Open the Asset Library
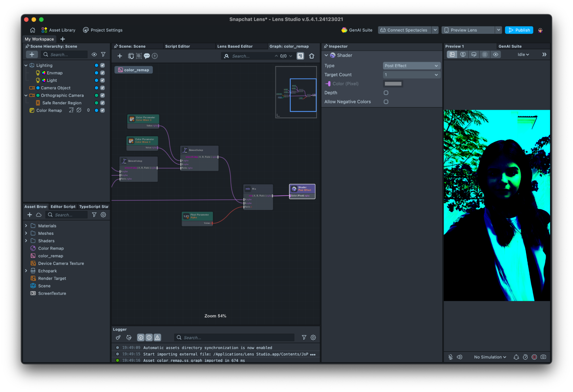Viewport: 573px width, 392px height. click(x=58, y=30)
